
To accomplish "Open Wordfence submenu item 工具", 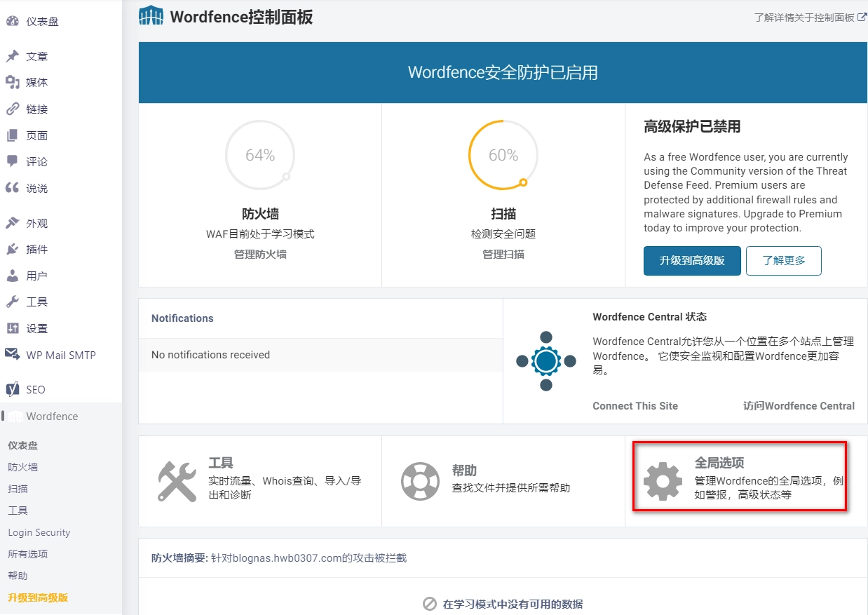I will pyautogui.click(x=18, y=511).
